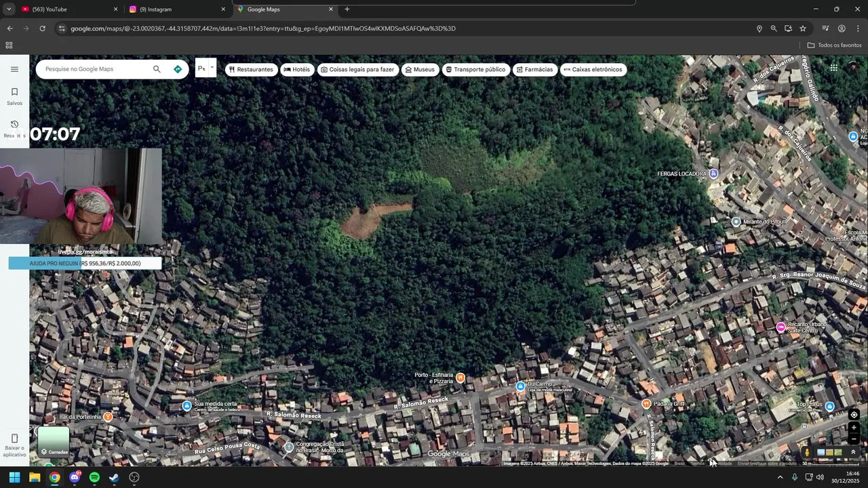868x488 pixels.
Task: Open the Recentes history panel
Action: click(14, 129)
